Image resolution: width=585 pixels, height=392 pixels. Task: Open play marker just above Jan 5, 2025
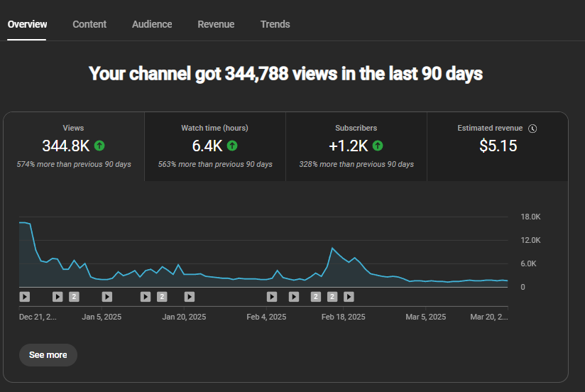pyautogui.click(x=107, y=297)
